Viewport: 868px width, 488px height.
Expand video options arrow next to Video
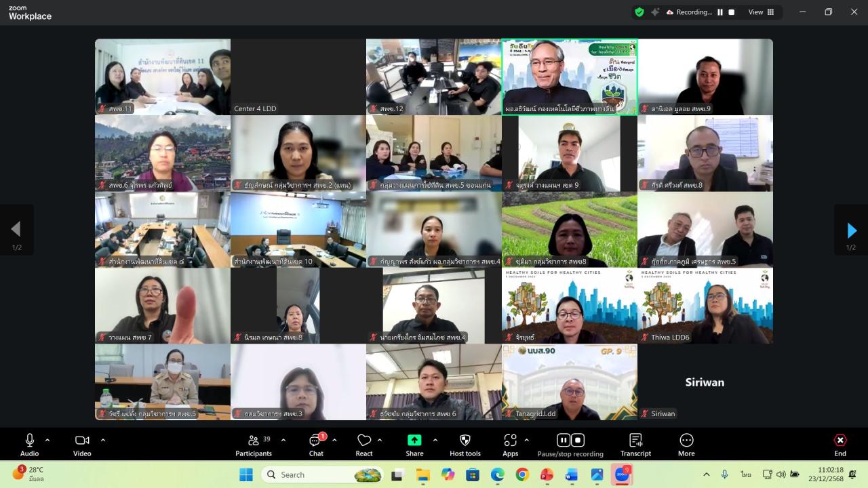pos(103,440)
